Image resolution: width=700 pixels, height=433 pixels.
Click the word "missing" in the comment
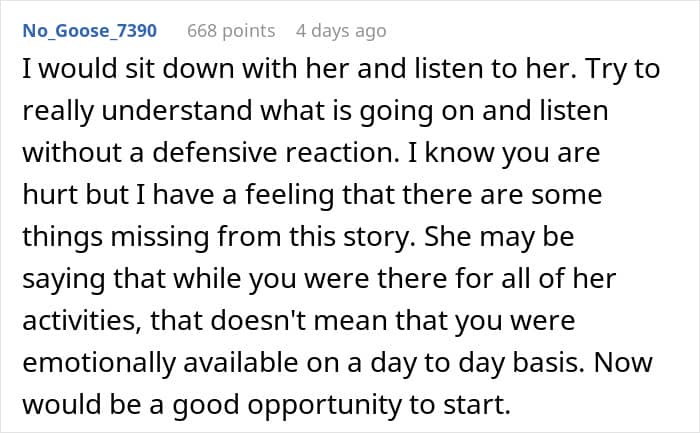pyautogui.click(x=160, y=239)
